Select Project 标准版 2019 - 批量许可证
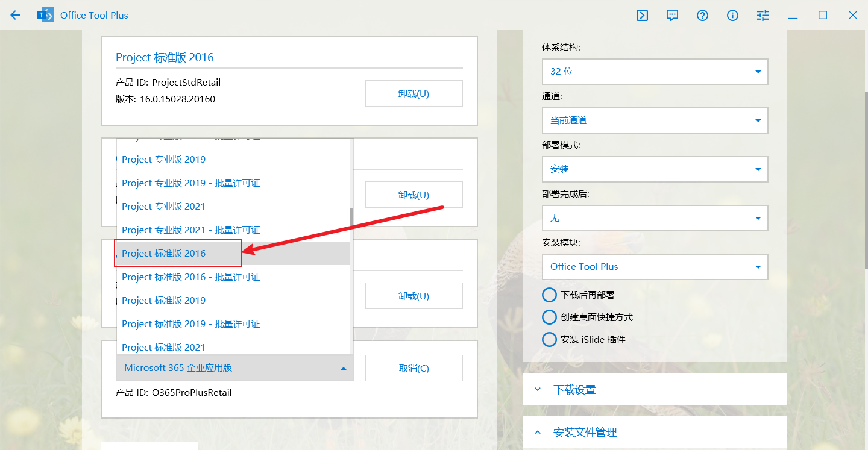Viewport: 868px width, 450px height. (x=233, y=323)
